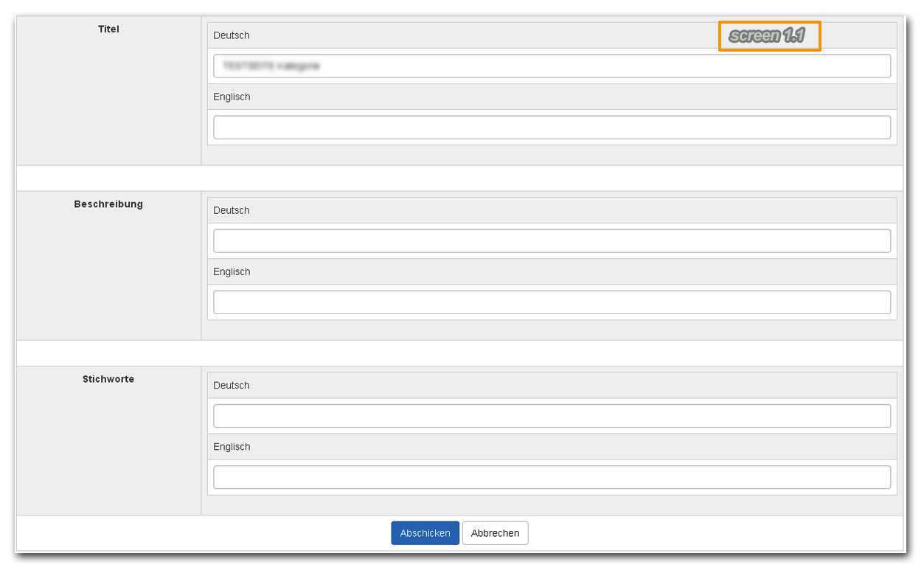Select the Stichworte row label
The image size is (924, 573).
(108, 379)
